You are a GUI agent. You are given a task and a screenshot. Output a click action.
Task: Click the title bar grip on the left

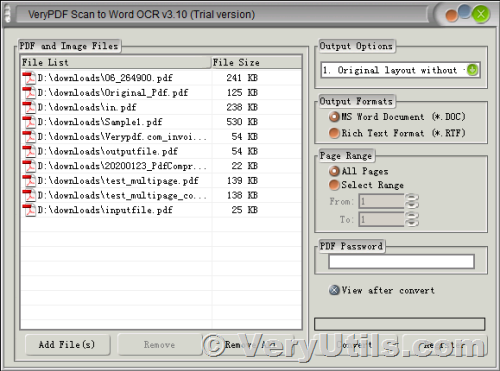pos(8,15)
